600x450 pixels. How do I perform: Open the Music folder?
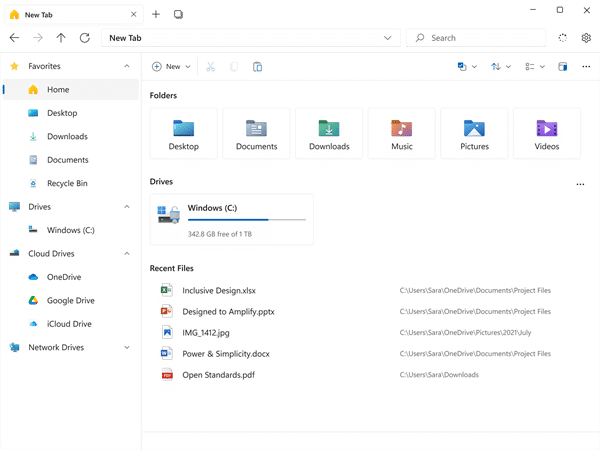(x=402, y=133)
